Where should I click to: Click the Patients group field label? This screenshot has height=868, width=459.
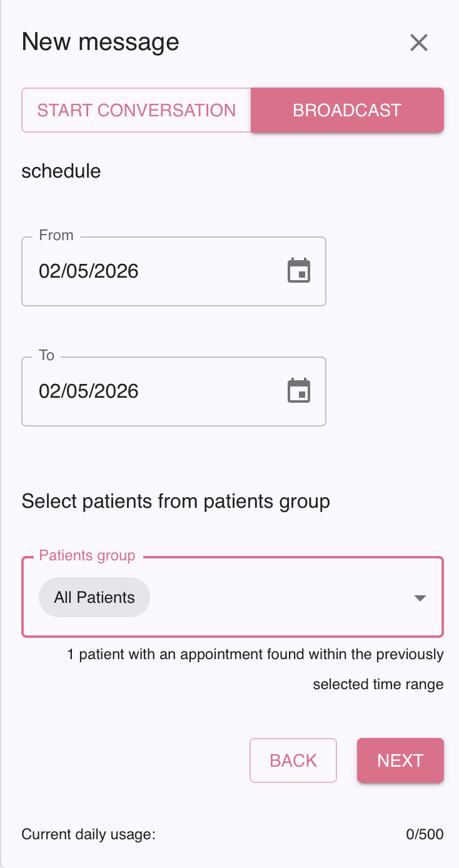point(87,555)
